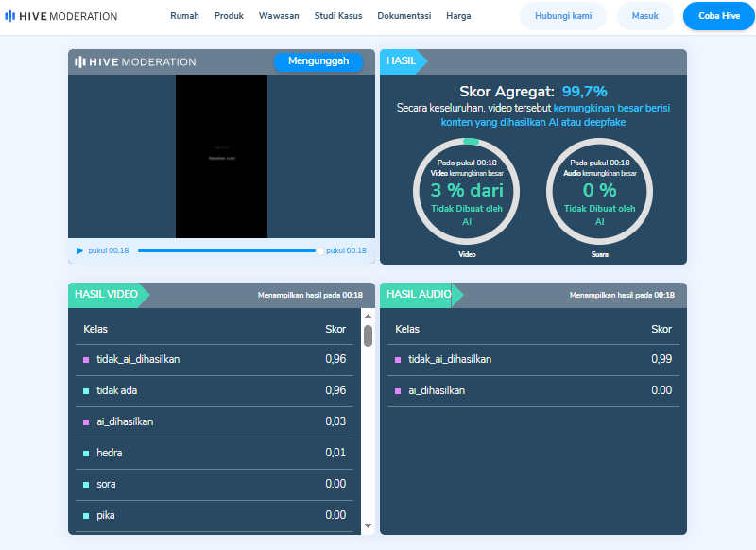The height and width of the screenshot is (550, 756).
Task: Select the pika row
Action: point(215,516)
